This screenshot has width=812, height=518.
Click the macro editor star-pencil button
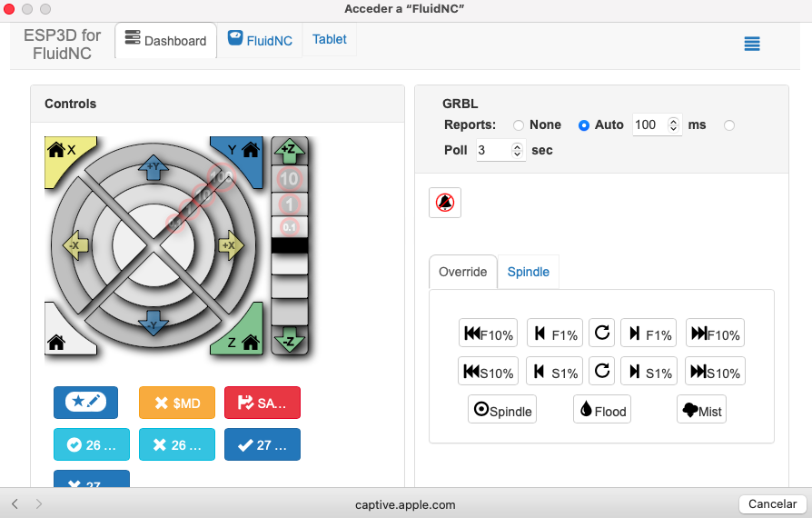click(86, 403)
